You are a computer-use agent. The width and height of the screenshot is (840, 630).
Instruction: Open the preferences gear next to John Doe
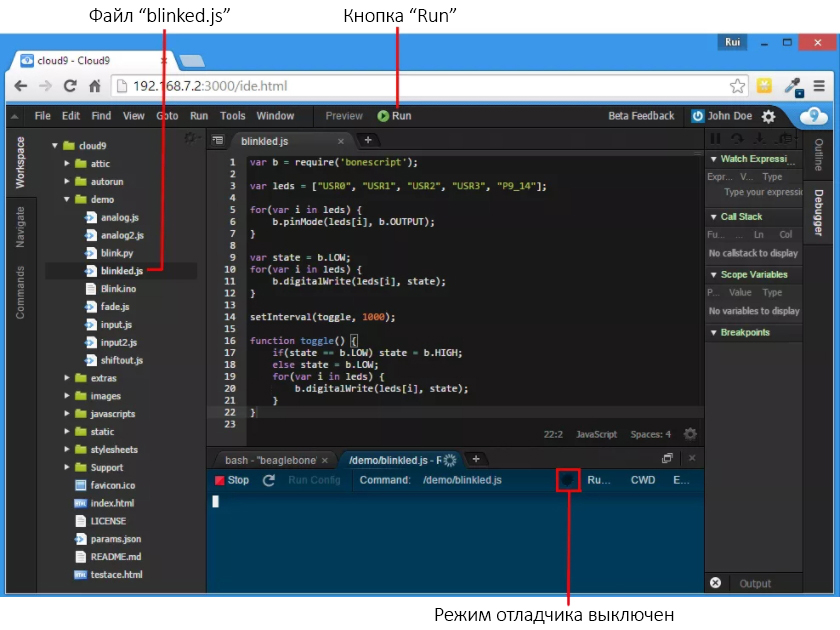coord(768,116)
